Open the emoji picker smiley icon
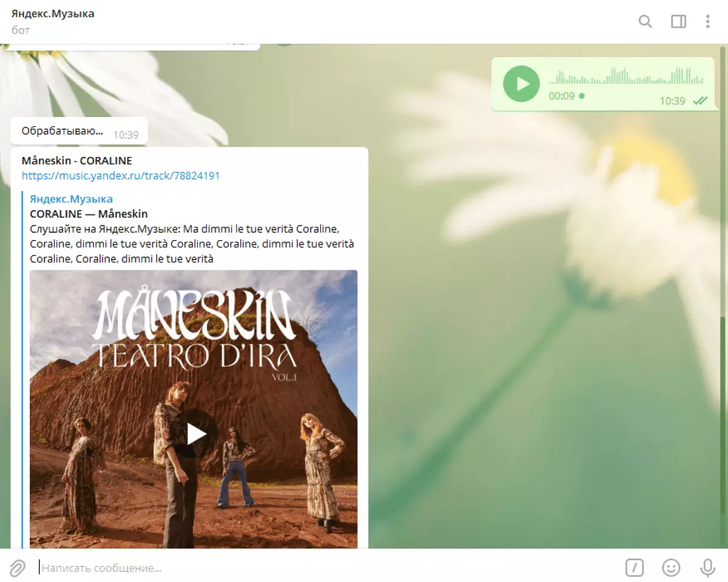Image resolution: width=728 pixels, height=582 pixels. [671, 568]
